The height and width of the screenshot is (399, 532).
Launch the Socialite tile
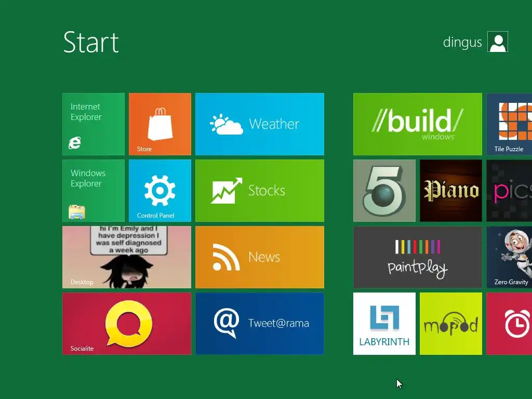click(x=127, y=324)
